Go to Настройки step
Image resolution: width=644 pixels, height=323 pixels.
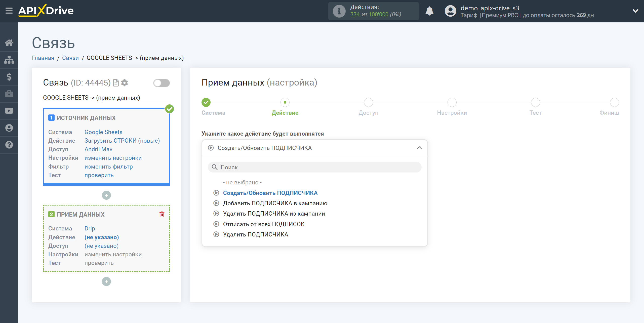(452, 102)
